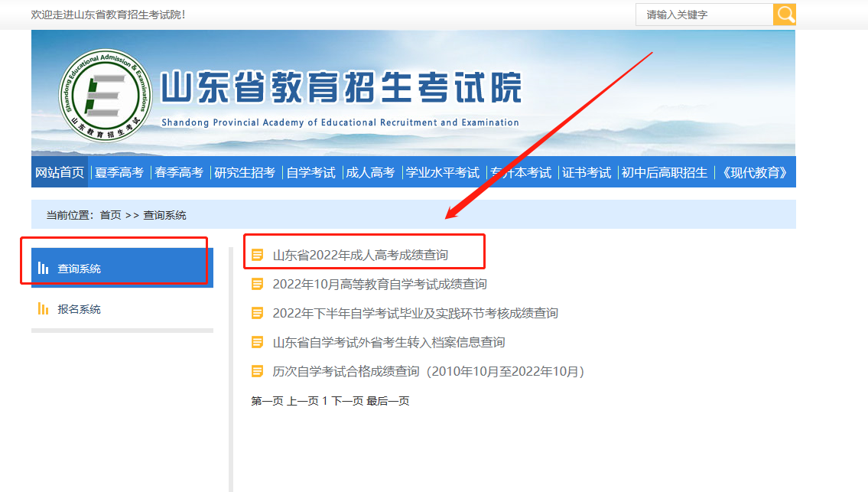Click bar-chart icon beside 查询系统
This screenshot has height=492, width=868.
[x=43, y=268]
